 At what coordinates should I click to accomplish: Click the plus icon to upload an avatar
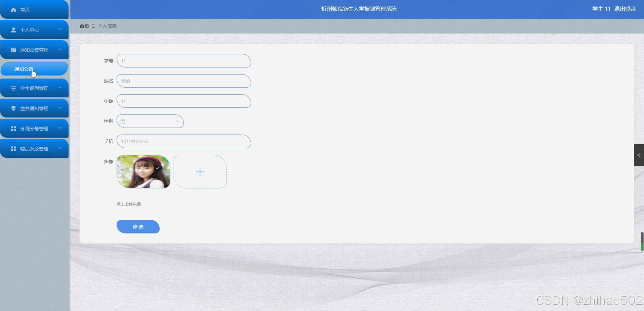[x=200, y=172]
